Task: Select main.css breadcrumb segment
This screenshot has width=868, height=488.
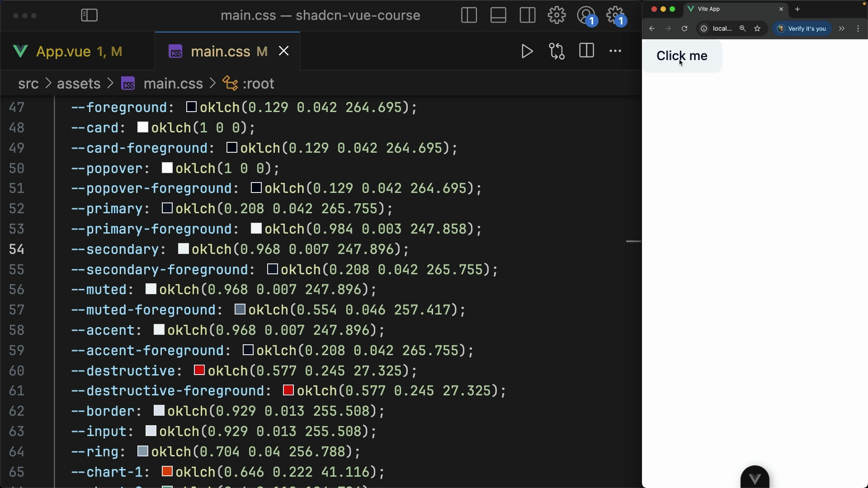Action: point(162,84)
